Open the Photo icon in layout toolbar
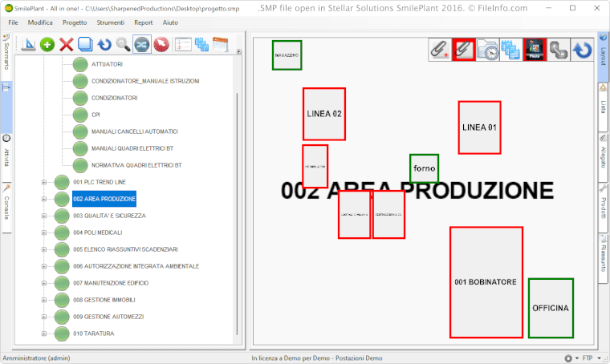 pos(535,50)
